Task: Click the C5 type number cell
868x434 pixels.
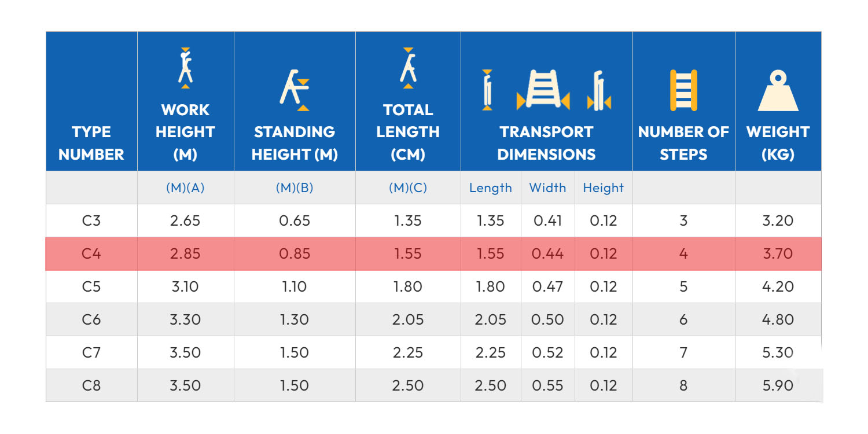Action: pos(91,286)
